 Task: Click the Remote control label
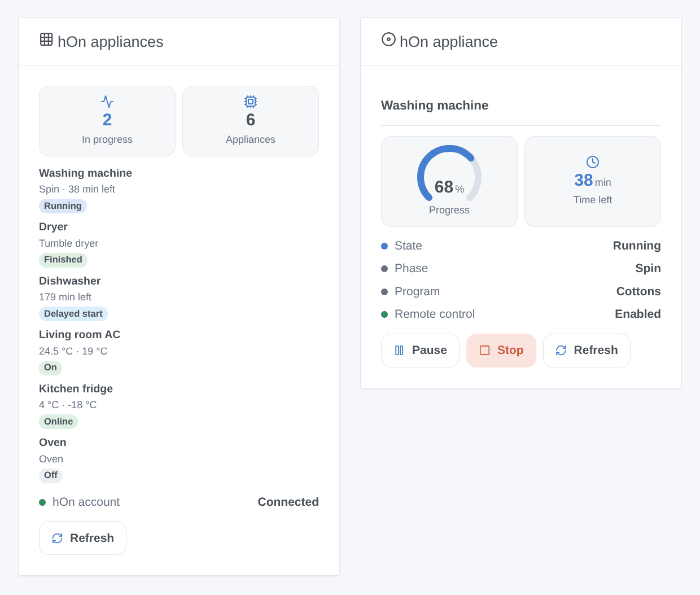coord(435,314)
